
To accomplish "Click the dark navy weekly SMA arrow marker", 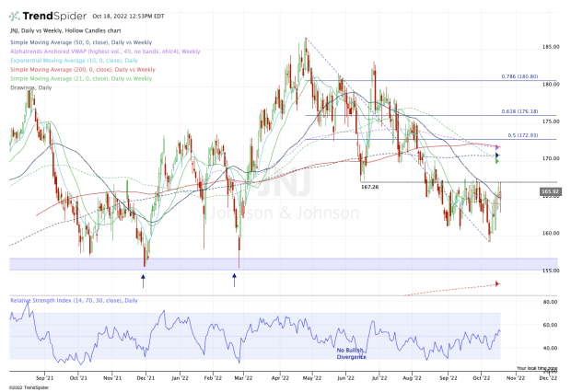I will (x=497, y=156).
